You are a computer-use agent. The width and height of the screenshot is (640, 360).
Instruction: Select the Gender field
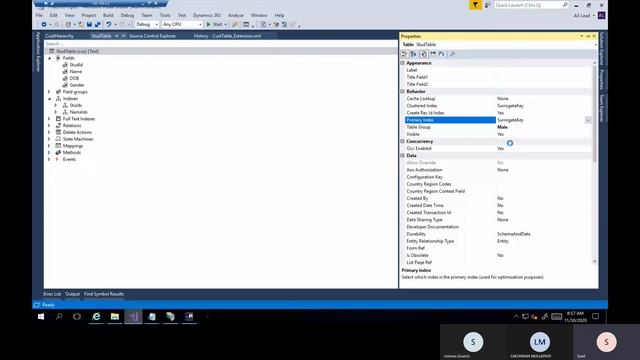(x=77, y=85)
